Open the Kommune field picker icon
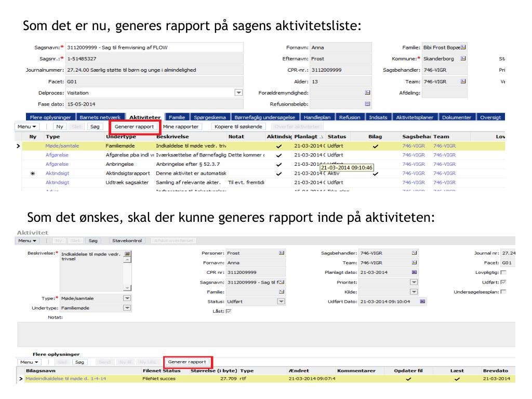 [463, 59]
